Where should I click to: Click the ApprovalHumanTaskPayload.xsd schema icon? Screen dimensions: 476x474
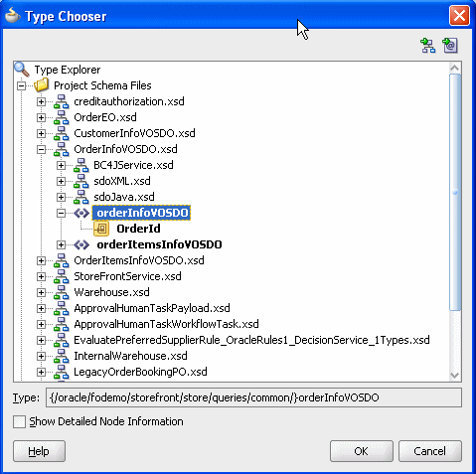62,308
